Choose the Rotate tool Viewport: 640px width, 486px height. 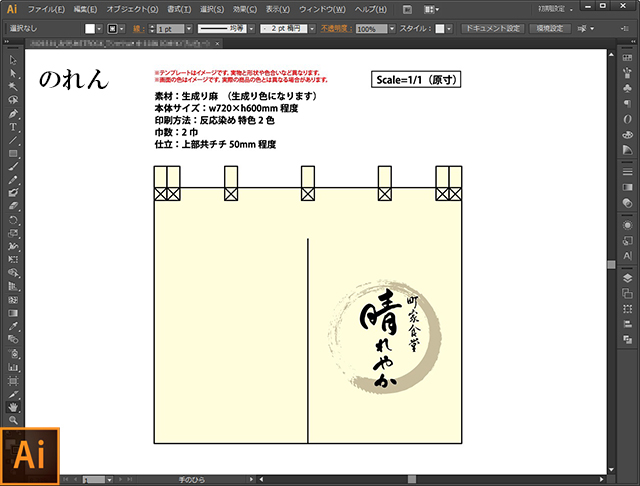(x=13, y=219)
